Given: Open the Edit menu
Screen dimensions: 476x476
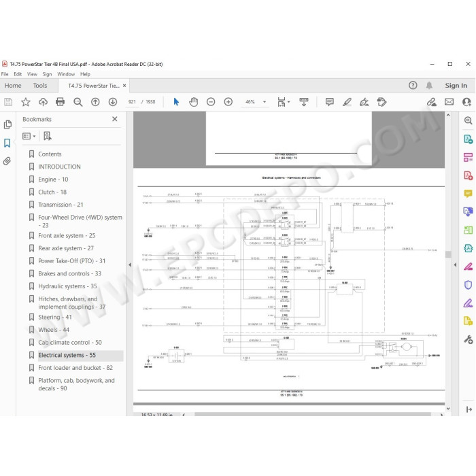Looking at the screenshot, I should tap(18, 74).
